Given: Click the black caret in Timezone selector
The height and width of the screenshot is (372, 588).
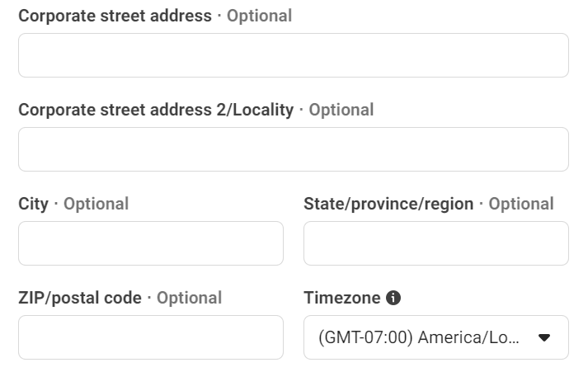Looking at the screenshot, I should (544, 337).
